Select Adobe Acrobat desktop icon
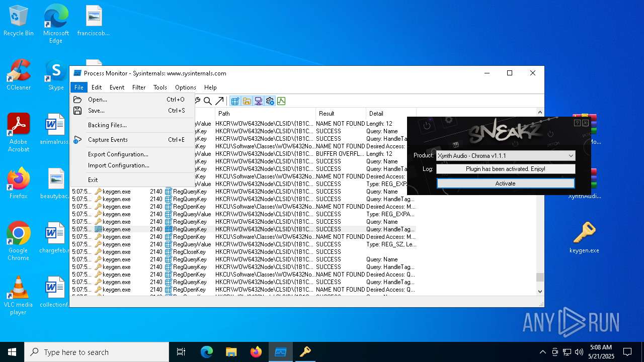The height and width of the screenshot is (362, 644). (x=19, y=133)
